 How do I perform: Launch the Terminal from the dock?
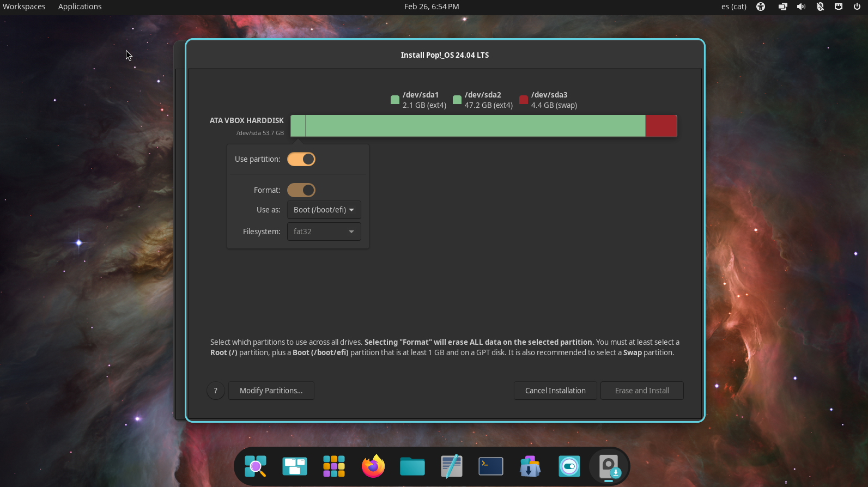point(490,466)
